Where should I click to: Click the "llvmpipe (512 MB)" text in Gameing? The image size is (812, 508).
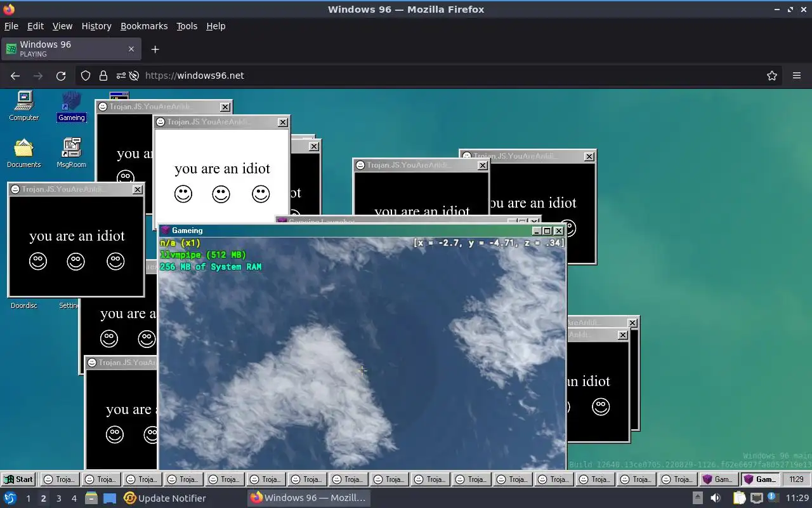pyautogui.click(x=203, y=255)
